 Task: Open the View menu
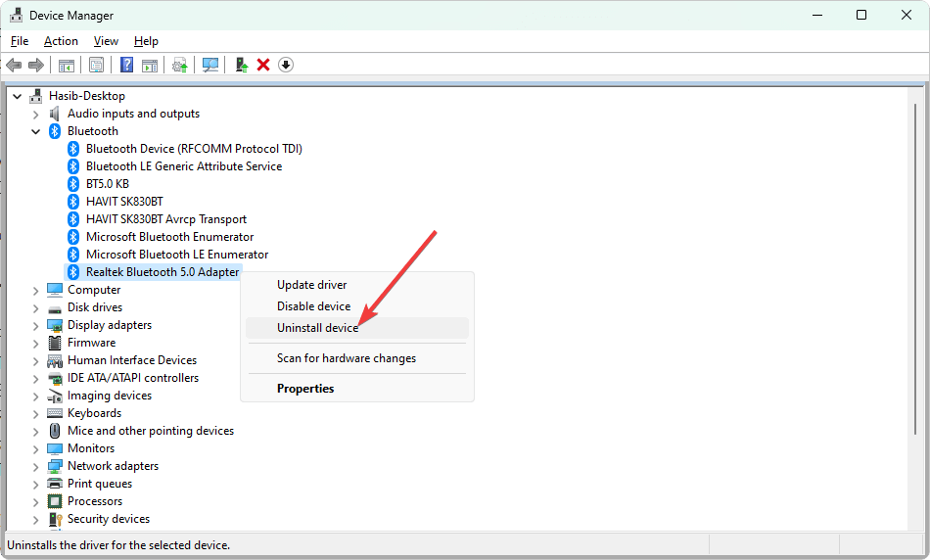click(106, 41)
